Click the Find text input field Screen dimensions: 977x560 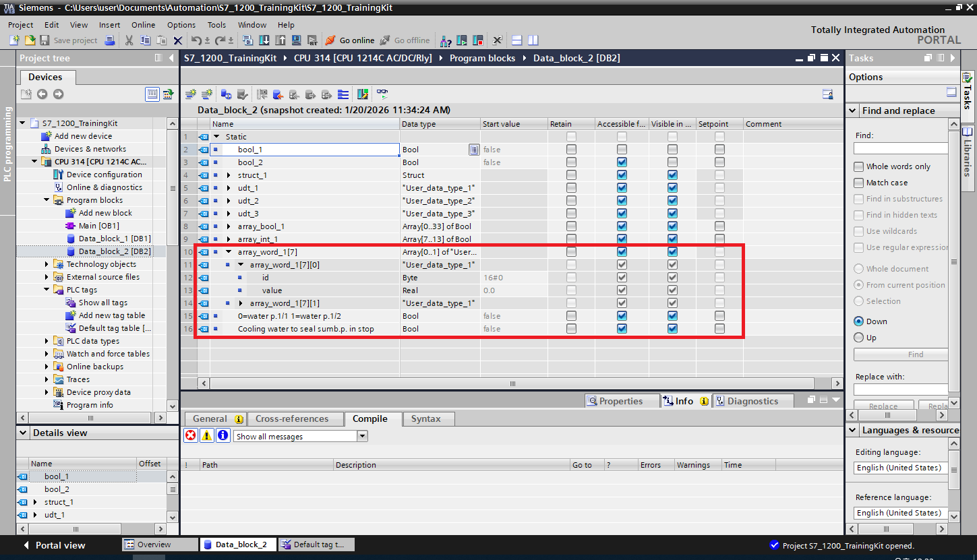point(900,148)
